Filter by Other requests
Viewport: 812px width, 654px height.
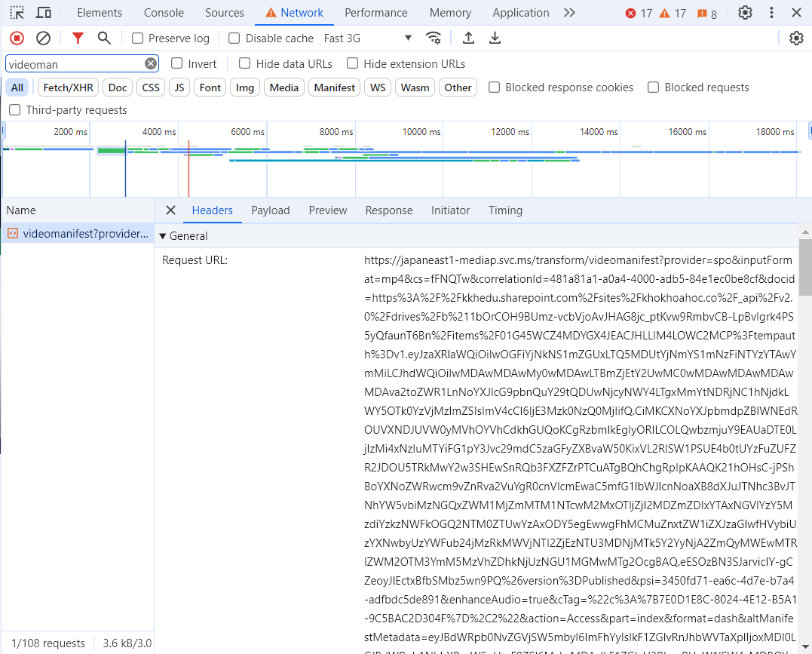(458, 88)
